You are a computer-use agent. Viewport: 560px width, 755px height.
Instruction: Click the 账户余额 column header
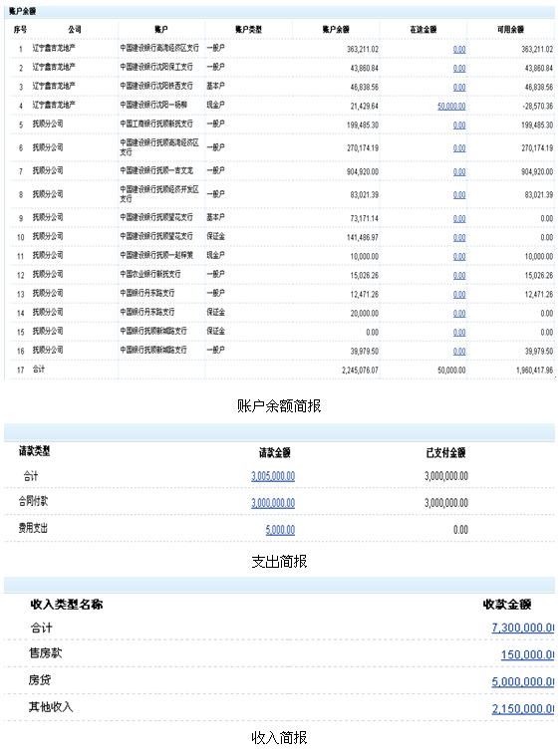click(x=336, y=29)
